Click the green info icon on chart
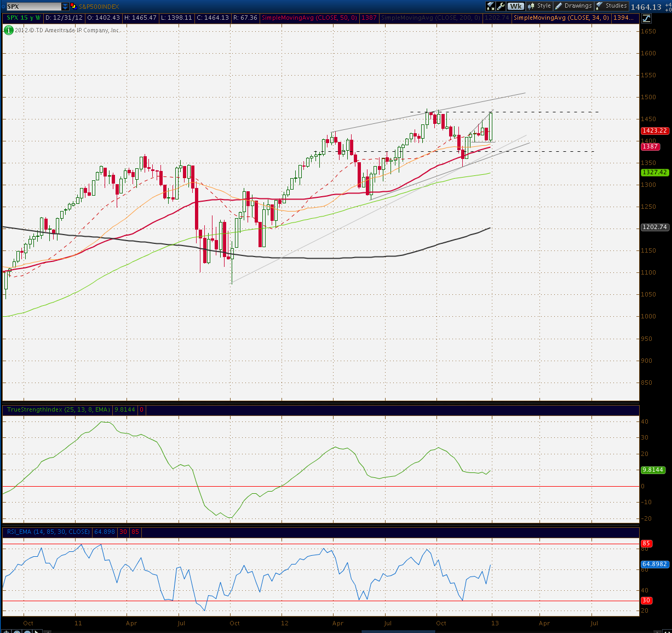The height and width of the screenshot is (633, 672). click(x=9, y=30)
